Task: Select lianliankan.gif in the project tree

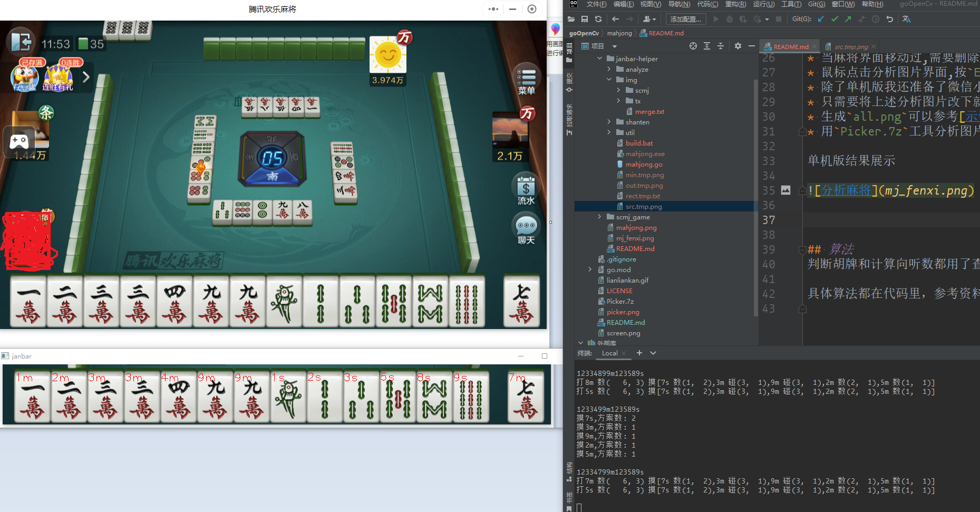Action: (627, 280)
